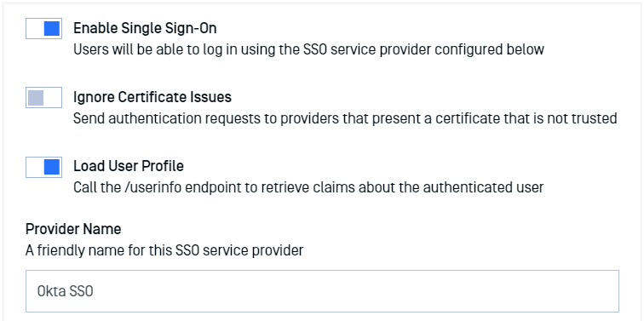Click the blue knob of Load User Profile switch
The height and width of the screenshot is (321, 644).
(52, 167)
